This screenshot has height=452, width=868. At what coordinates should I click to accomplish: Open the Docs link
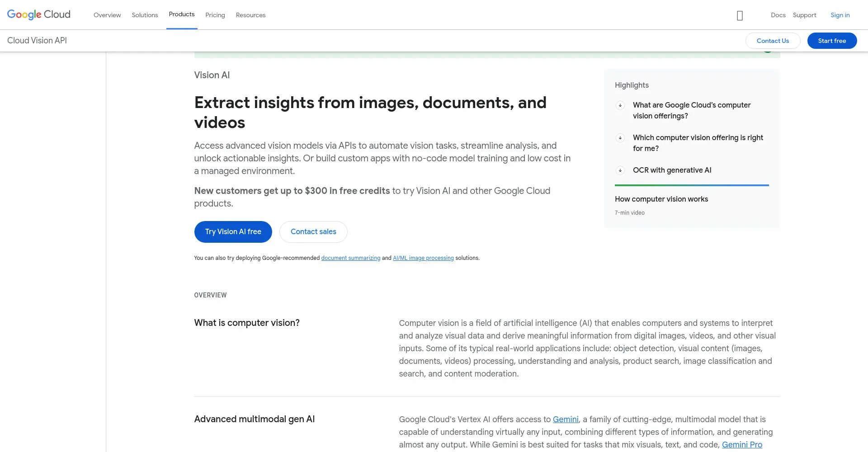778,15
